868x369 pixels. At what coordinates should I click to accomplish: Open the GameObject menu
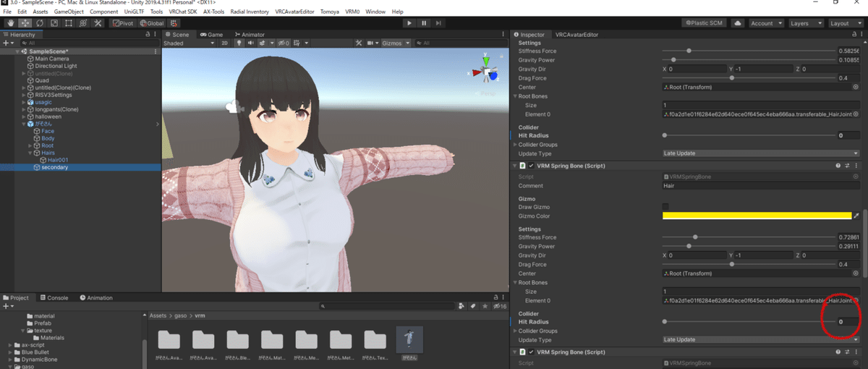click(x=69, y=12)
